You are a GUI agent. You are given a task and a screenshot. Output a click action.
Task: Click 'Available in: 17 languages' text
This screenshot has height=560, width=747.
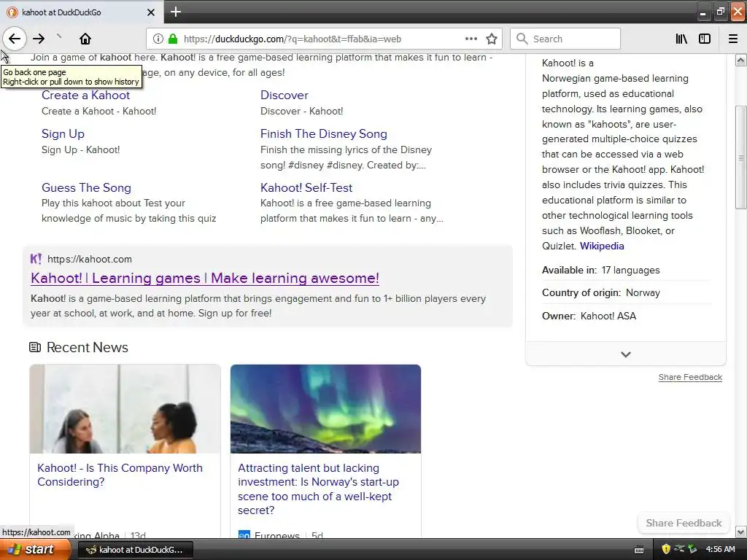[x=601, y=270]
